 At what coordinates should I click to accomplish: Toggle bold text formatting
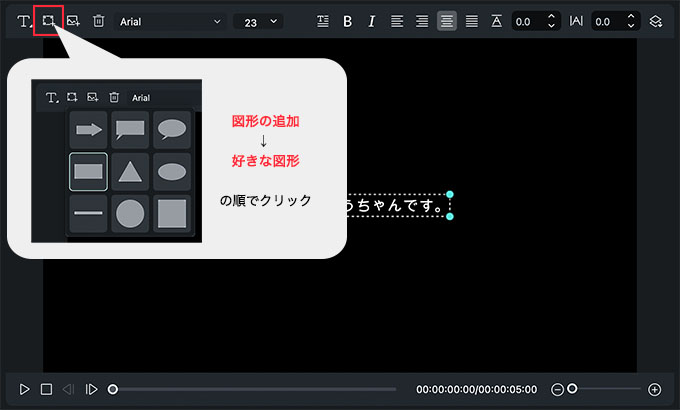pos(347,21)
